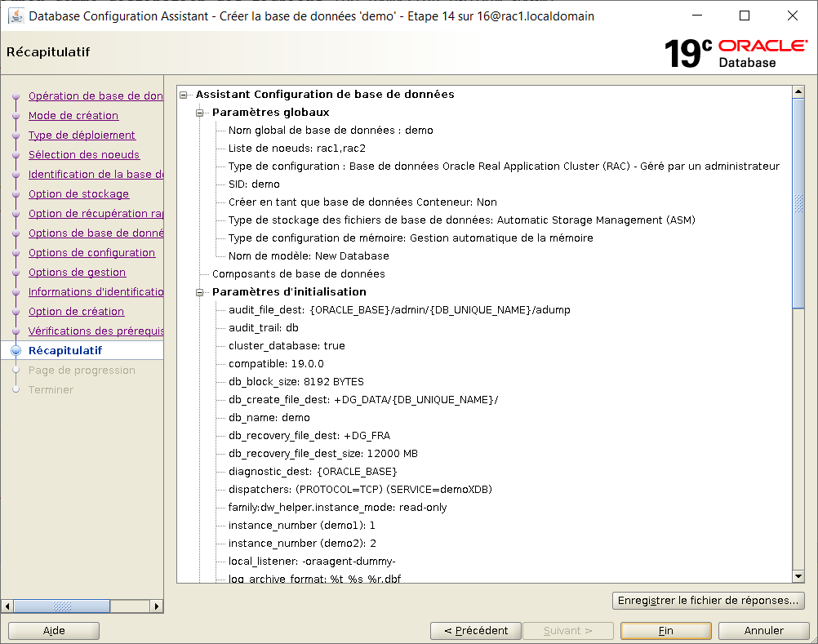Click Enregistrer le fichier de réponses button
Image resolution: width=818 pixels, height=644 pixels.
pos(708,600)
